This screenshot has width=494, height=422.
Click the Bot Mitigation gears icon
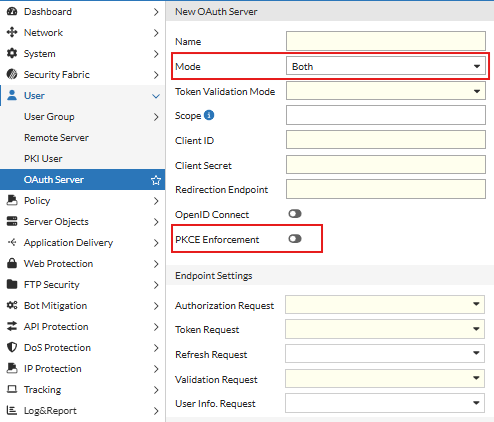pos(12,305)
